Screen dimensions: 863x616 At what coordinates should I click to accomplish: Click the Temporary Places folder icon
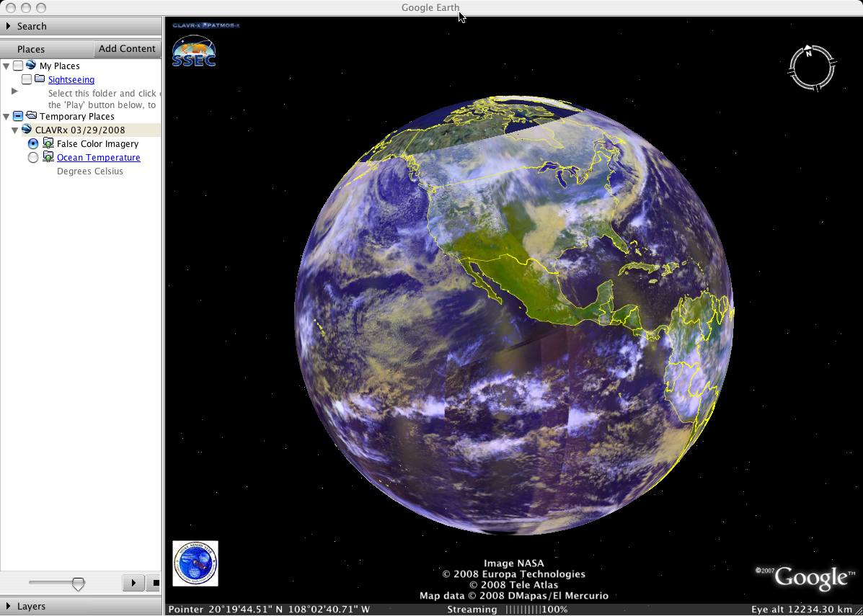point(31,115)
